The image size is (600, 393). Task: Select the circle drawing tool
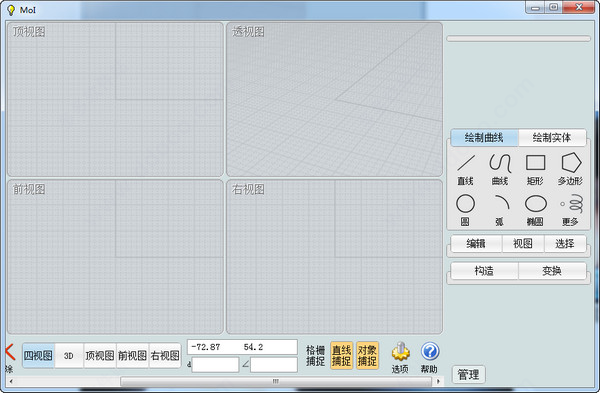465,210
